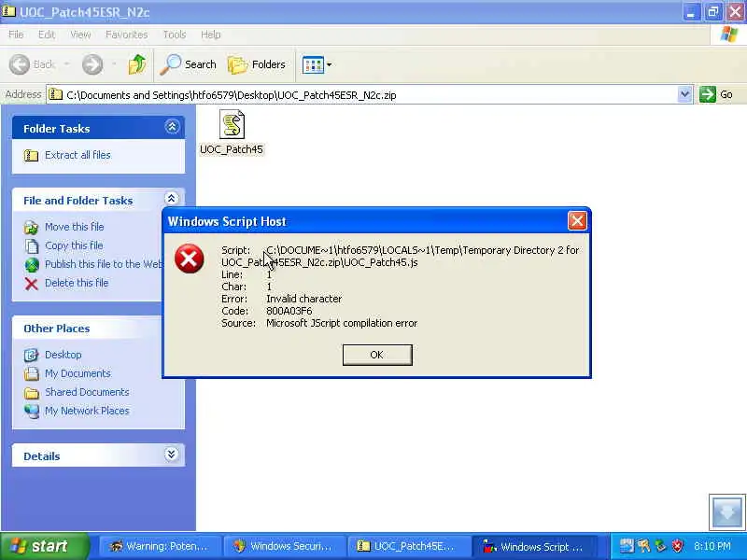
Task: Open Desktop in Other Places
Action: [x=63, y=355]
